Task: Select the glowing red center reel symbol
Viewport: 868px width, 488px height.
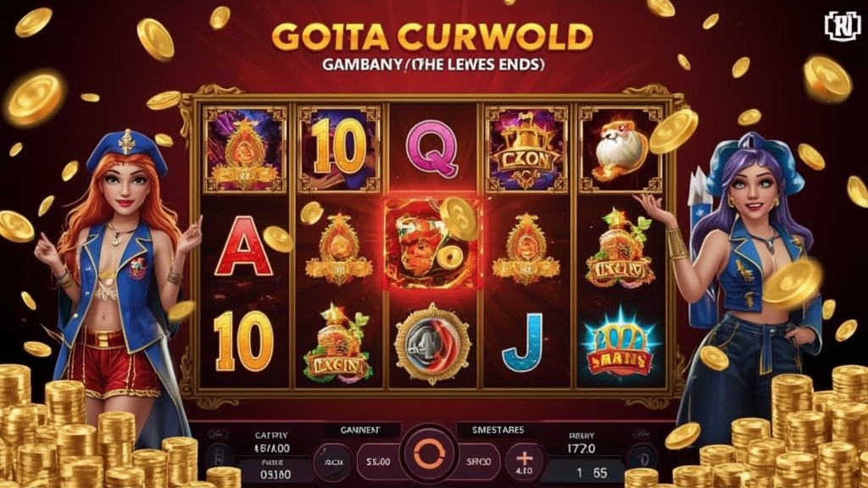Action: (431, 243)
